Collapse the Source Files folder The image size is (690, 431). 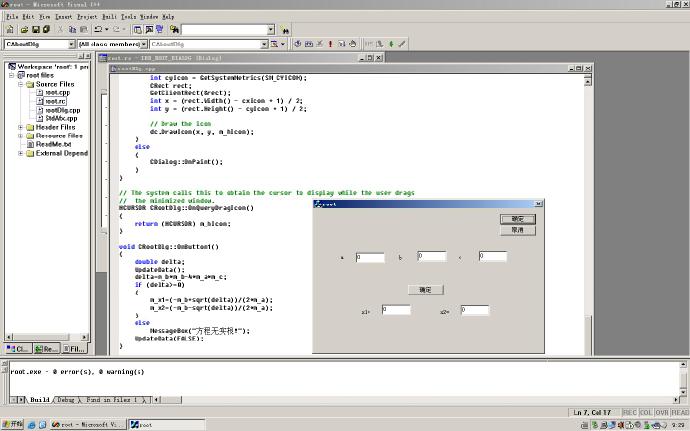(20, 84)
